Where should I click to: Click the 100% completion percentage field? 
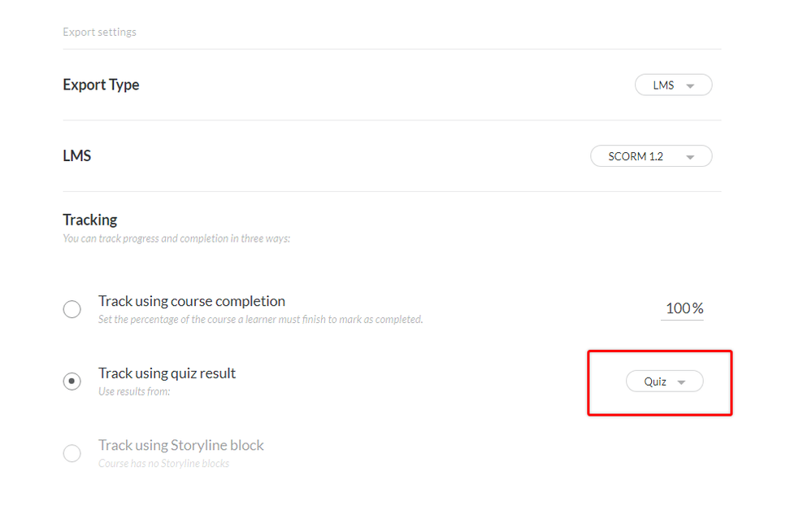point(684,308)
